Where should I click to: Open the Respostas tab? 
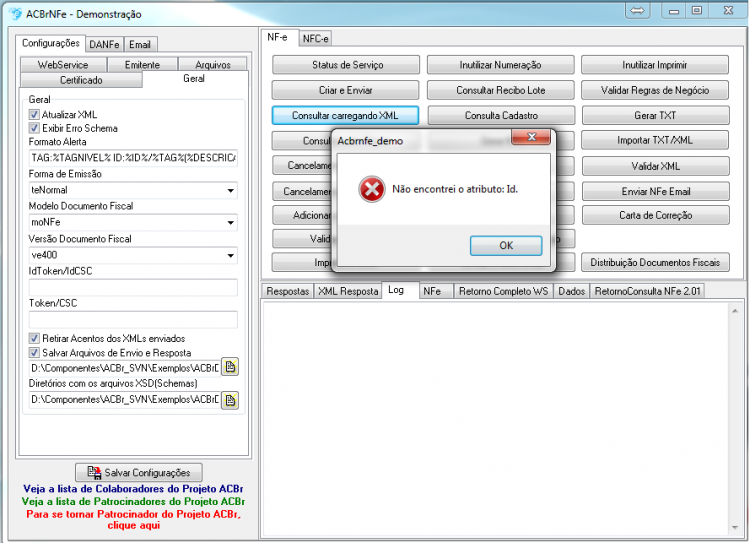pyautogui.click(x=287, y=291)
